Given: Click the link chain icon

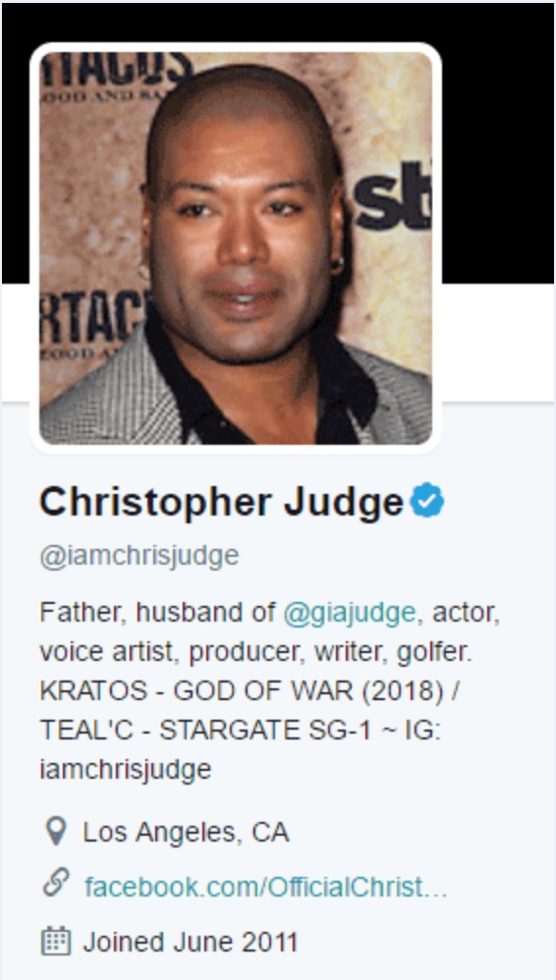Looking at the screenshot, I should tap(56, 884).
